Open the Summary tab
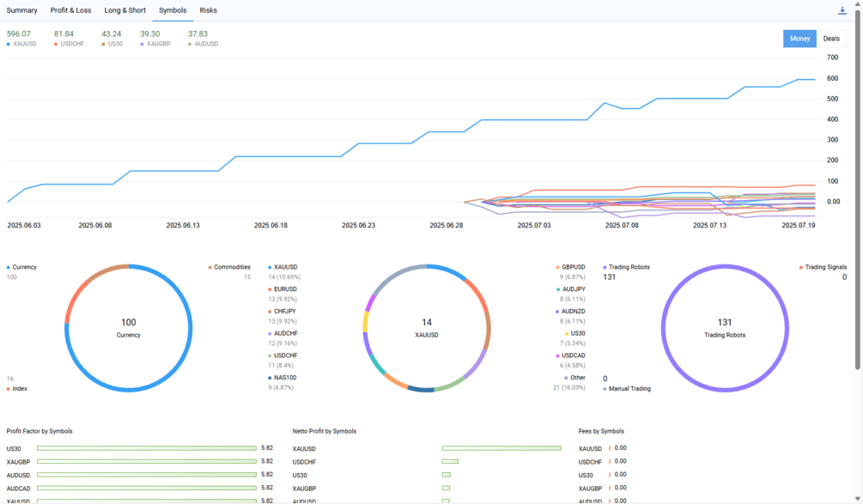 pyautogui.click(x=22, y=10)
